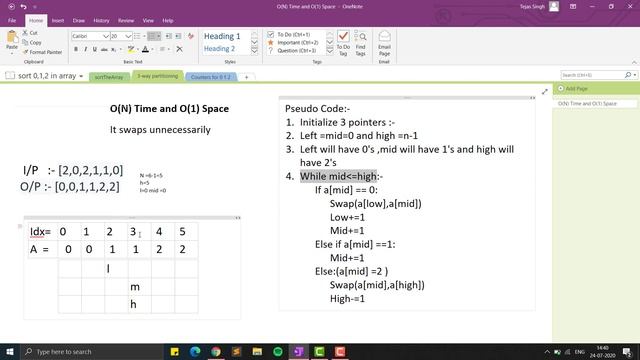Increase indent of the paragraph
This screenshot has height=360, width=640.
178,36
